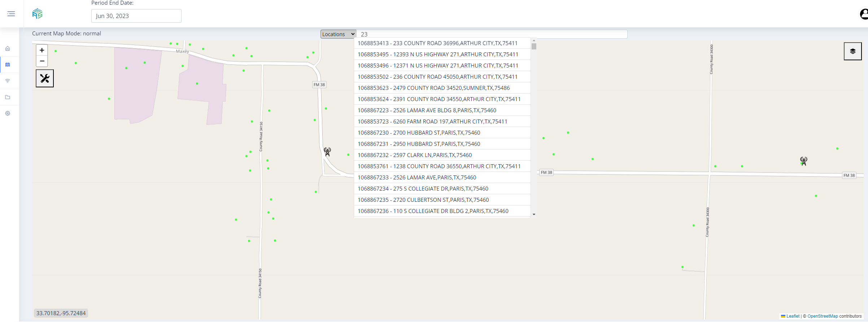The width and height of the screenshot is (868, 322).
Task: Choose 1238 COUNTY ROAD 36550 result
Action: (x=442, y=166)
